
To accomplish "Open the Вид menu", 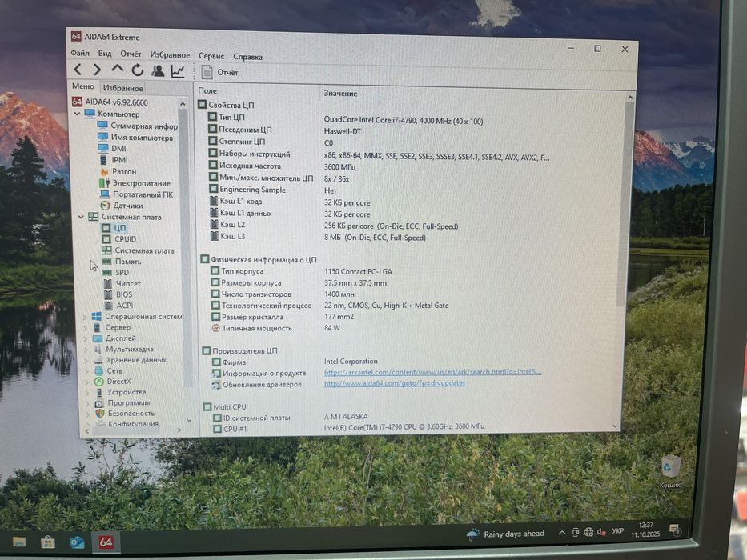I will point(105,54).
